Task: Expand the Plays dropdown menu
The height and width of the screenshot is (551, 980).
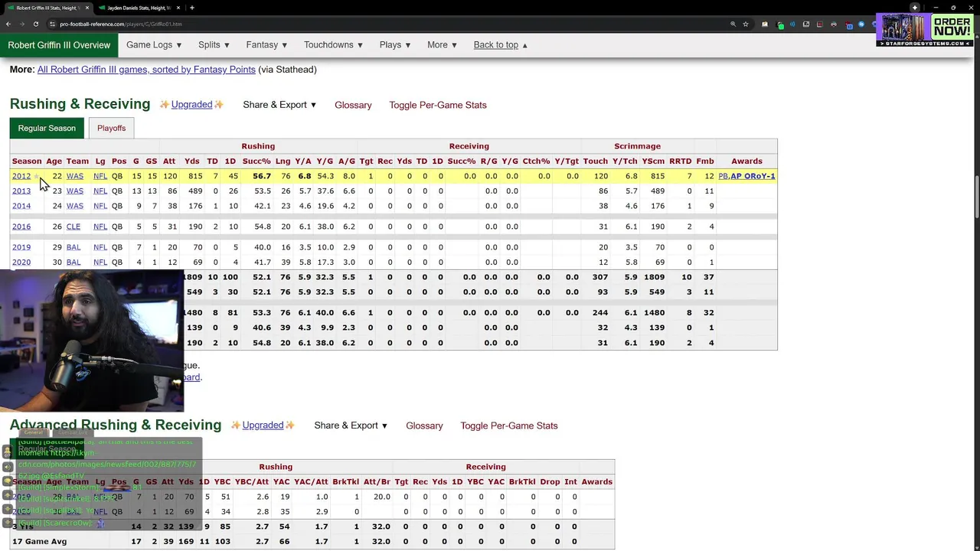Action: tap(395, 44)
